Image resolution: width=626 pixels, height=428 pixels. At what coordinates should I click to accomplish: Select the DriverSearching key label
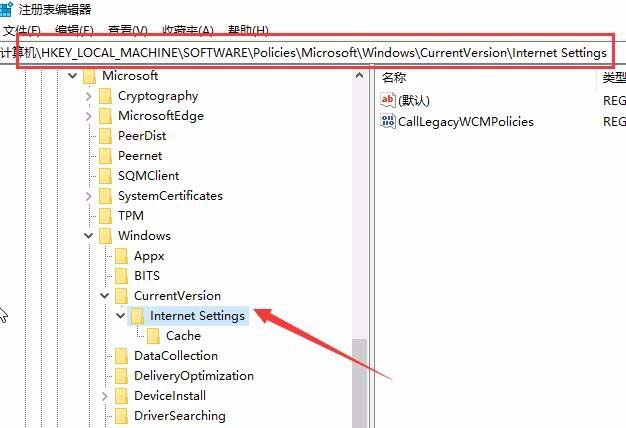180,416
